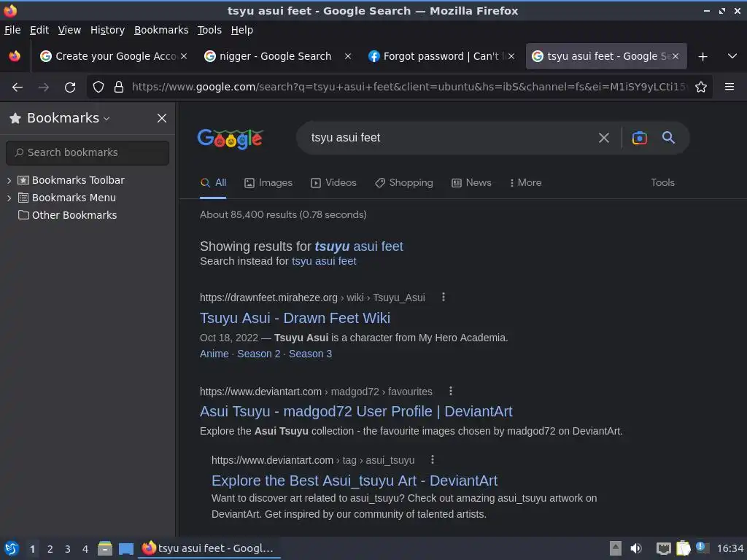Open options for asui_tsuyu tag result
This screenshot has width=747, height=560.
[x=433, y=460]
